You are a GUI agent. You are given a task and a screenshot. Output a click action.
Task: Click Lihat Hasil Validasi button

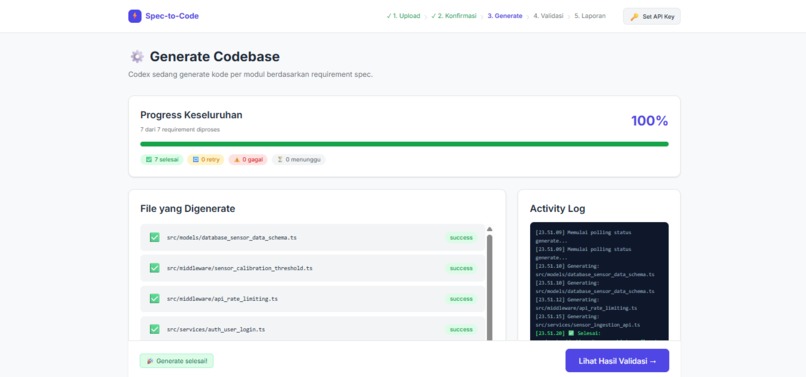coord(617,361)
